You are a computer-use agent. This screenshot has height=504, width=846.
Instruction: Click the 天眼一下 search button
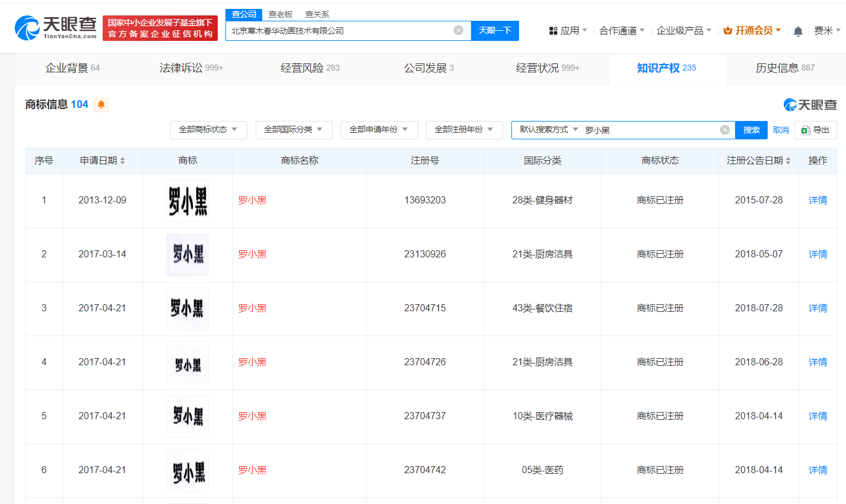495,31
